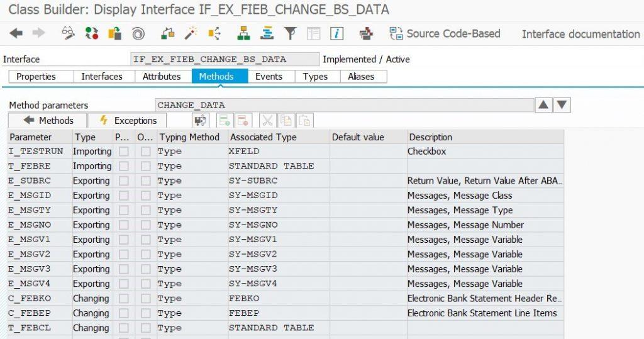The image size is (644, 339).
Task: Click the filter funnel icon
Action: tap(291, 33)
